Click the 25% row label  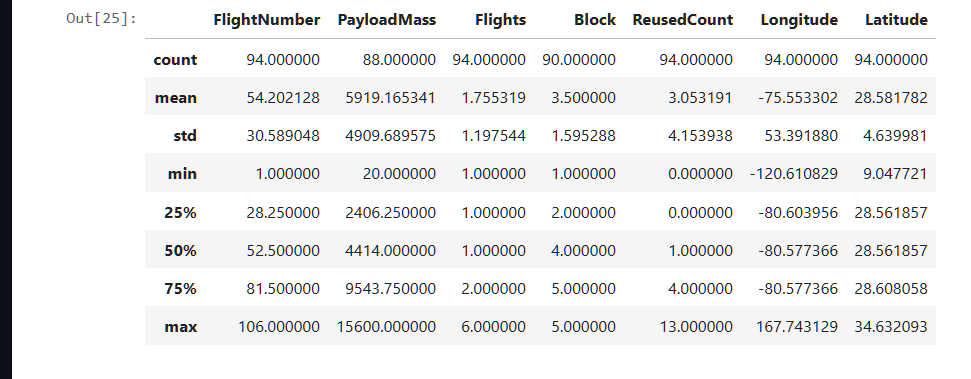pyautogui.click(x=180, y=212)
